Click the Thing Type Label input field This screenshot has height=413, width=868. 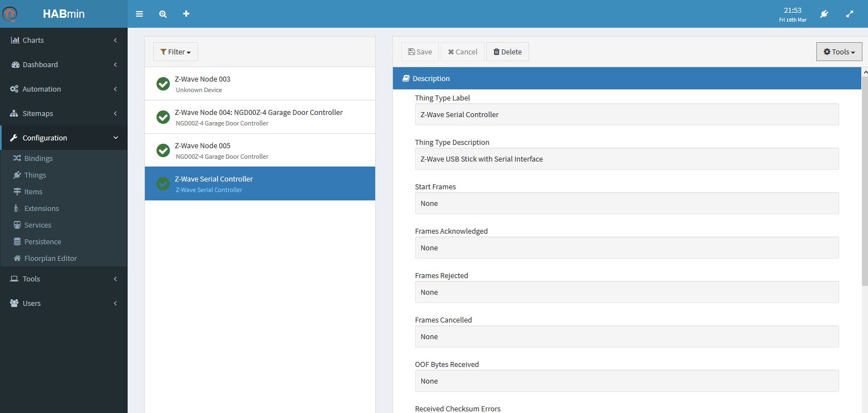pos(627,114)
